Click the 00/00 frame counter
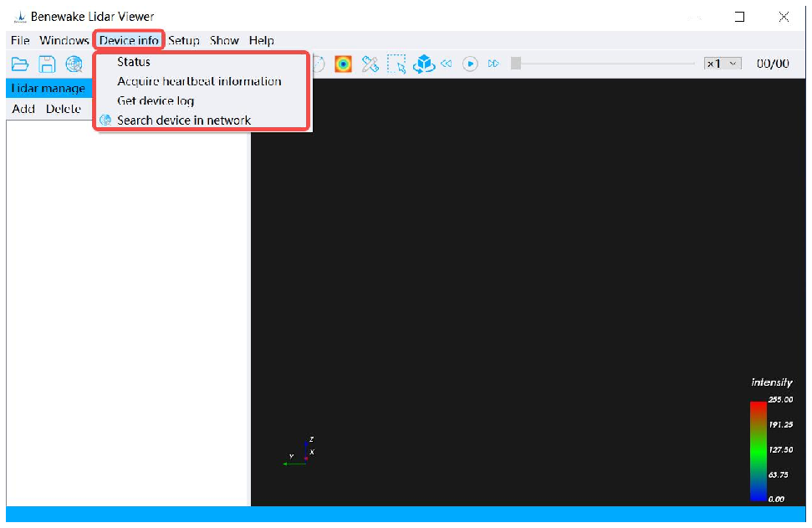 [x=773, y=64]
